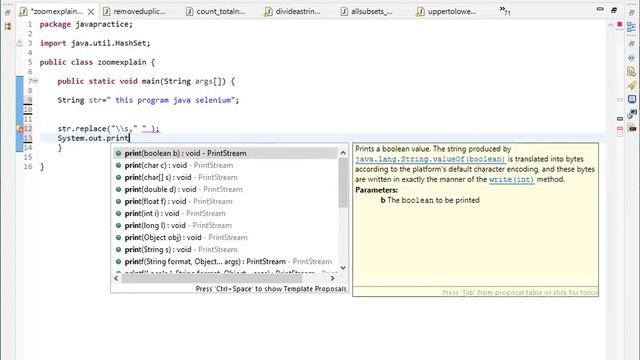Click the red error indicator atop overview ruler

620,24
